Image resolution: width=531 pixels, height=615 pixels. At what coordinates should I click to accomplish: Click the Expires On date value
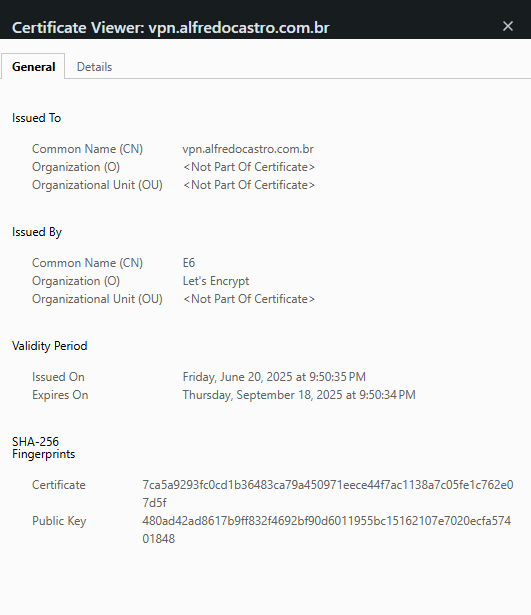299,395
